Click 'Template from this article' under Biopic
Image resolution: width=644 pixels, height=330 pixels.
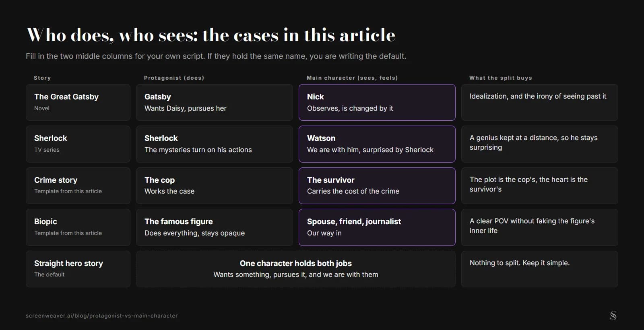click(x=68, y=233)
